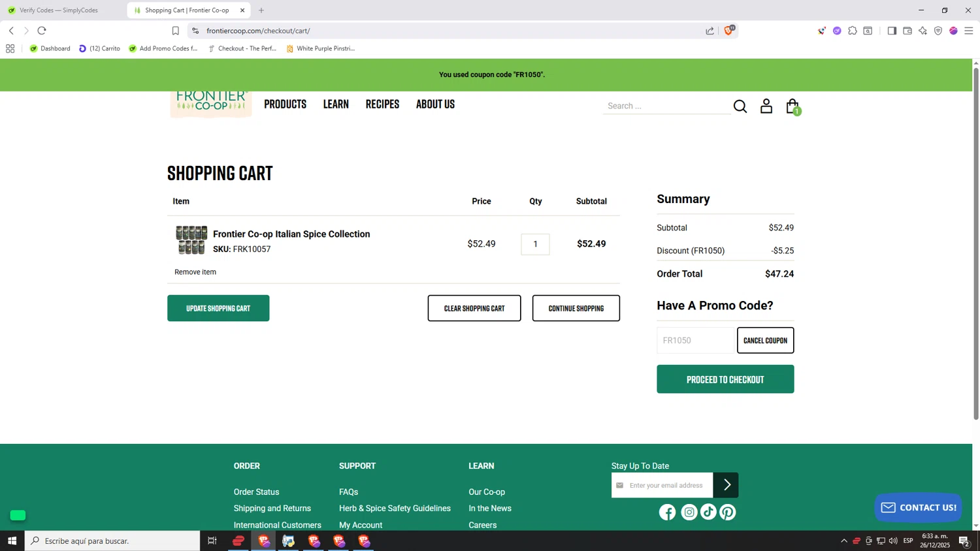
Task: Submit email with the arrow button
Action: pyautogui.click(x=726, y=485)
